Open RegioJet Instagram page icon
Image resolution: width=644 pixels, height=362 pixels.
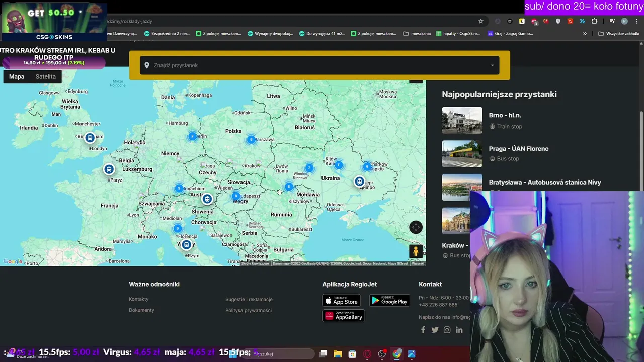(x=447, y=330)
